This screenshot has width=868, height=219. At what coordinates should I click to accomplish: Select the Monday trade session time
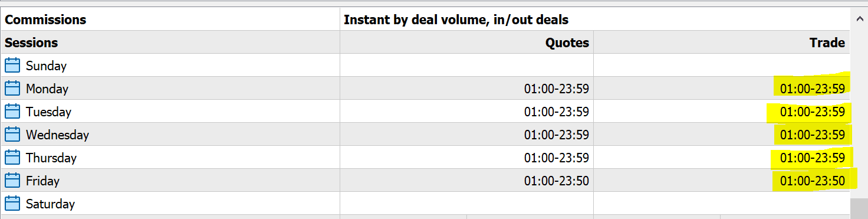[812, 89]
